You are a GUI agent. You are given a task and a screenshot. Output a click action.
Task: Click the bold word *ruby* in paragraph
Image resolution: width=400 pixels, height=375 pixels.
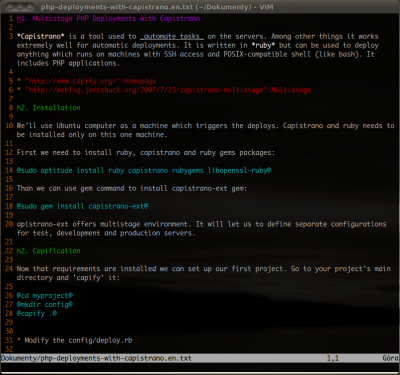coord(263,45)
